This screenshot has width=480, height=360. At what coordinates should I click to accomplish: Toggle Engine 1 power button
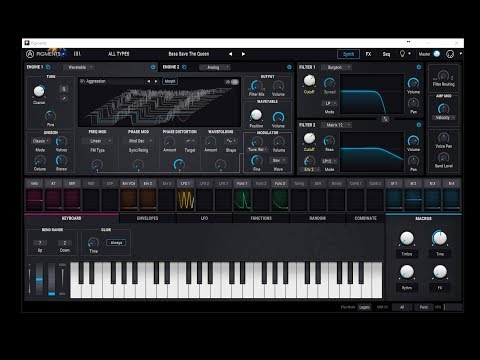click(x=153, y=67)
